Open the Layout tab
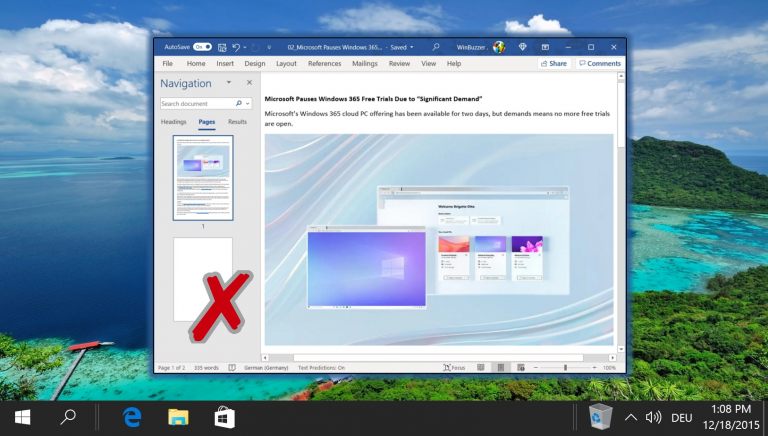The width and height of the screenshot is (768, 436). click(286, 64)
